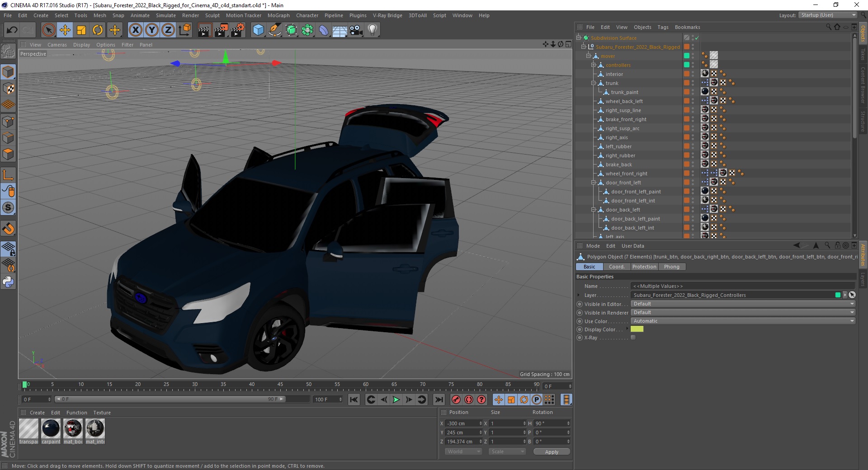Open the Character menu
The height and width of the screenshot is (470, 868).
pyautogui.click(x=307, y=15)
